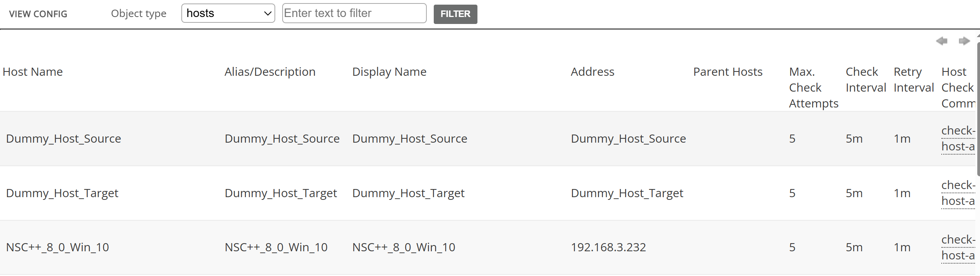The height and width of the screenshot is (276, 980).
Task: Click the Display Name column header
Action: coord(389,72)
